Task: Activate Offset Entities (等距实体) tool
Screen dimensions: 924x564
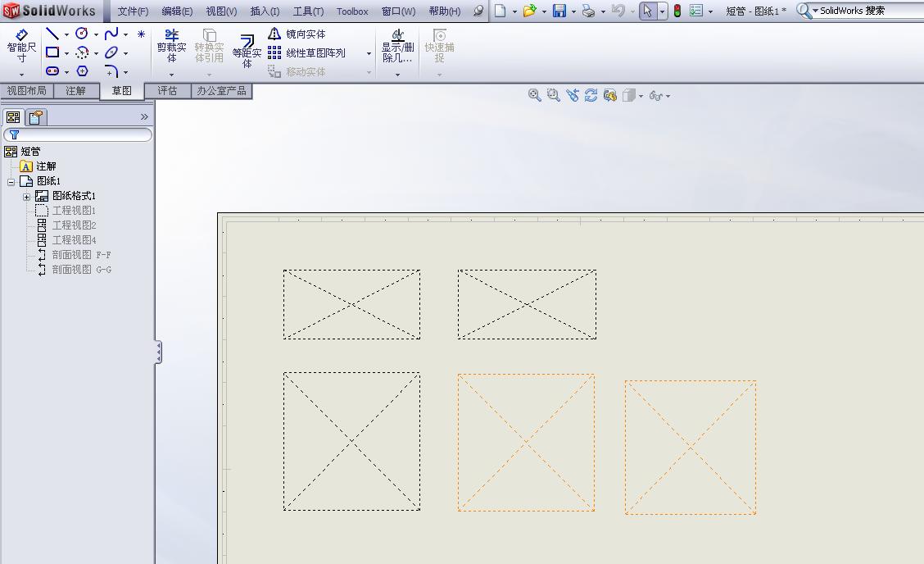Action: click(x=247, y=50)
